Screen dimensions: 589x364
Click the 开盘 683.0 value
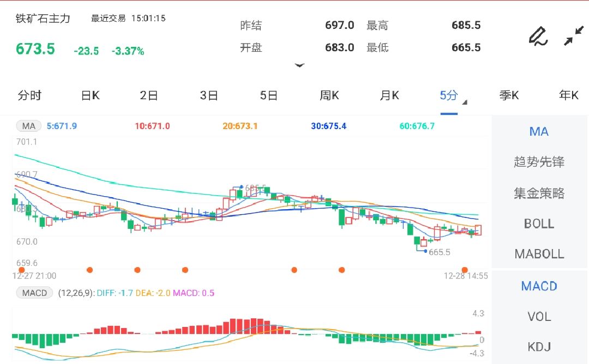click(x=340, y=47)
